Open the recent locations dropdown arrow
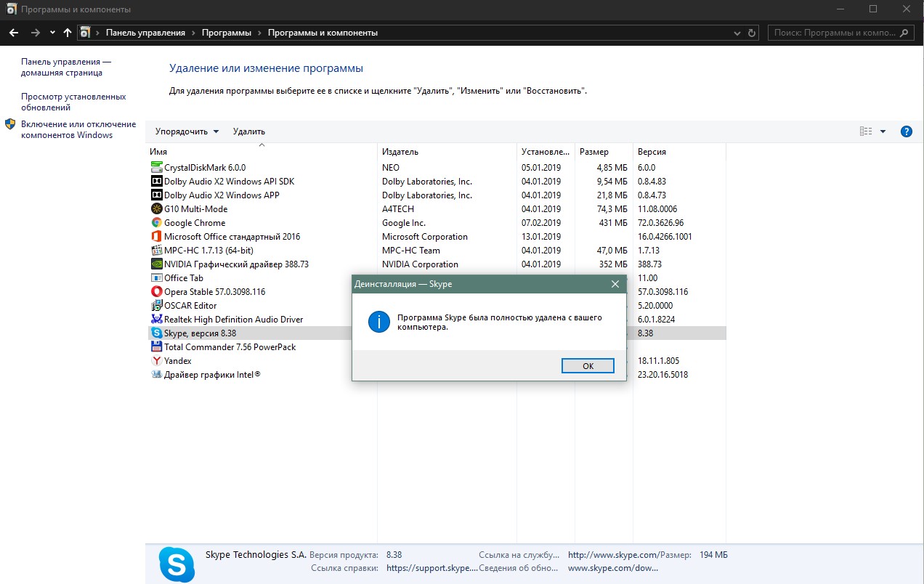Screen dimensions: 924x584 coord(52,33)
